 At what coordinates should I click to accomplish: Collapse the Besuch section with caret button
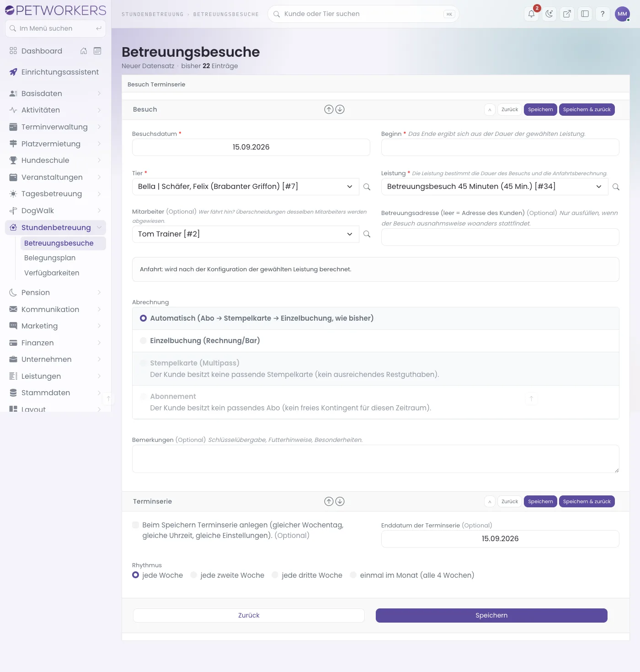[490, 110]
